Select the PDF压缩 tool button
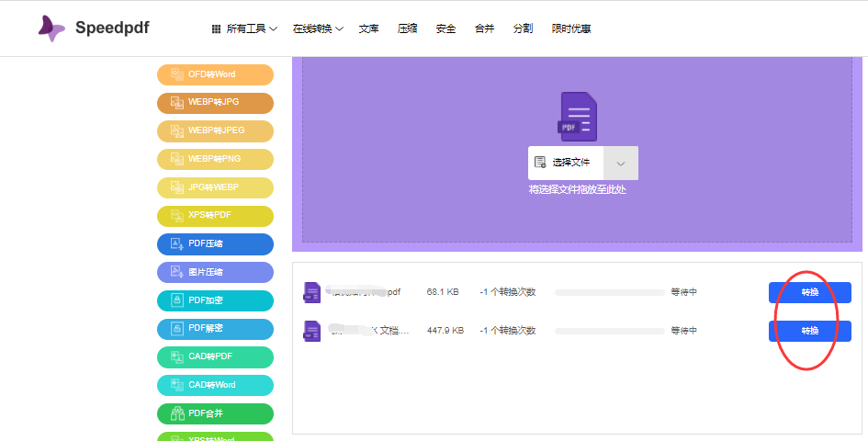This screenshot has height=441, width=868. click(215, 244)
